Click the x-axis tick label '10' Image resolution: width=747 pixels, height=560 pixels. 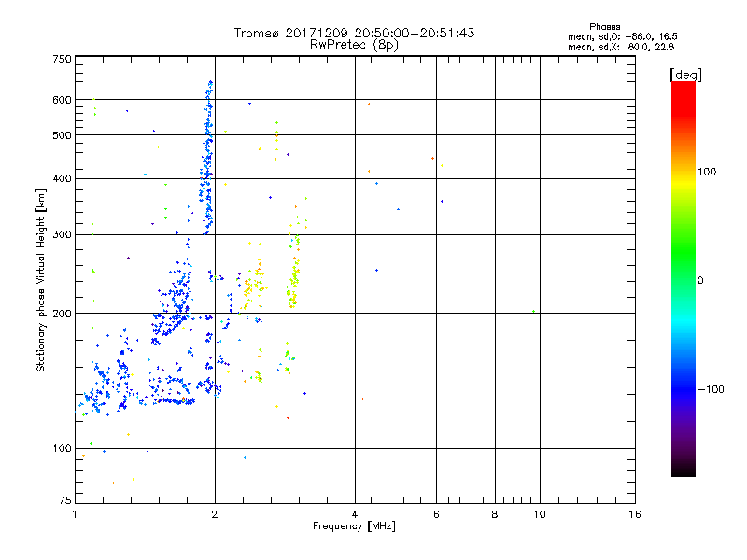tap(540, 514)
